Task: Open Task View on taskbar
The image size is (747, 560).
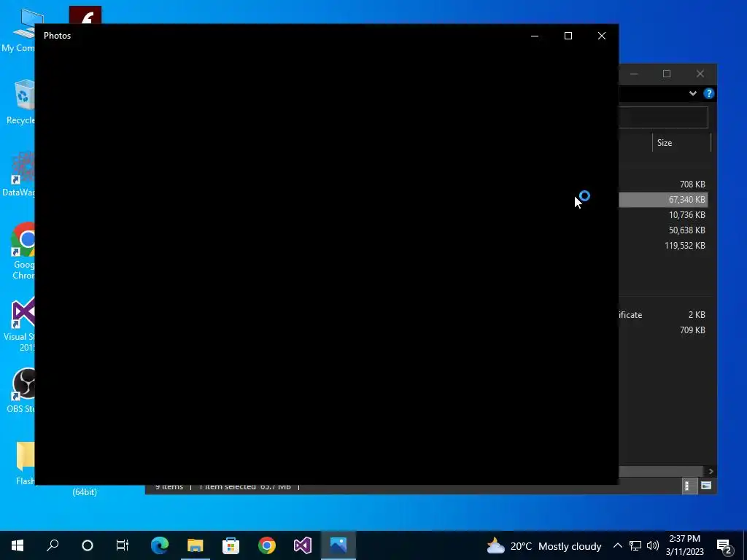Action: click(123, 545)
